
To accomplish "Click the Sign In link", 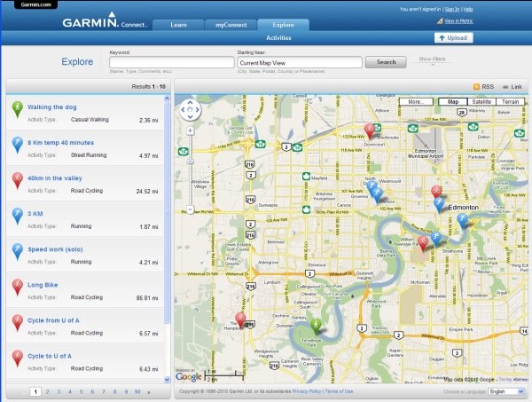I will click(452, 10).
